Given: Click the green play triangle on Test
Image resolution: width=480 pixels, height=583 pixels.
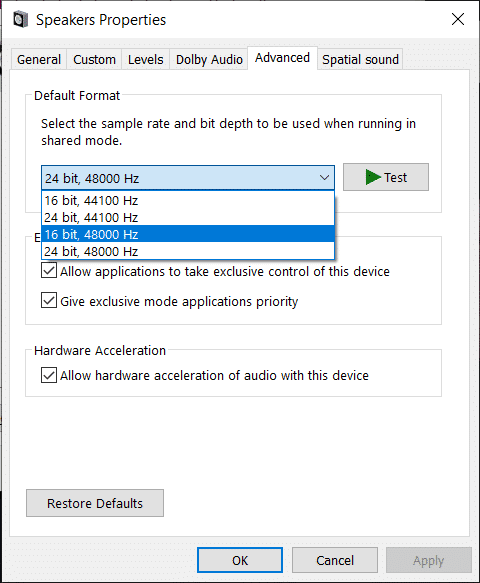Looking at the screenshot, I should pos(373,177).
